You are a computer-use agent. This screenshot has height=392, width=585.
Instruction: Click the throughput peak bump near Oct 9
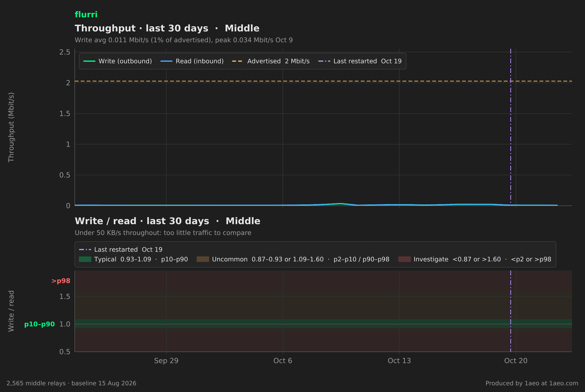point(342,204)
